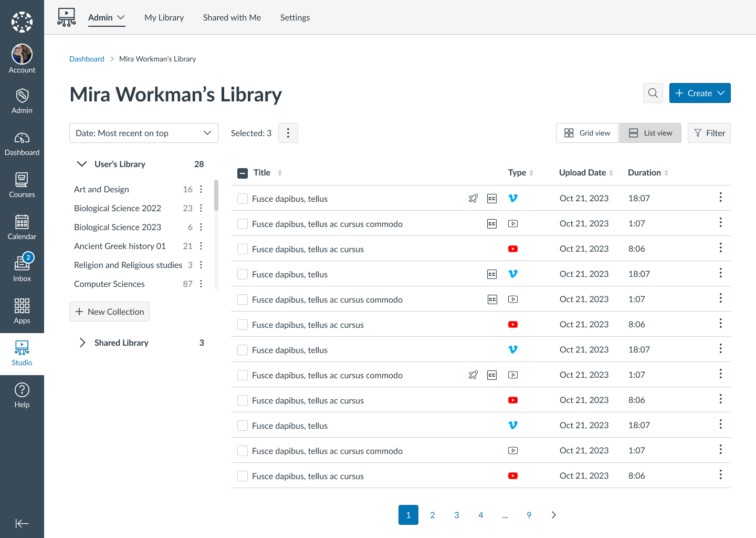Image resolution: width=756 pixels, height=538 pixels.
Task: Switch to the Shared with Me tab
Action: 232,17
